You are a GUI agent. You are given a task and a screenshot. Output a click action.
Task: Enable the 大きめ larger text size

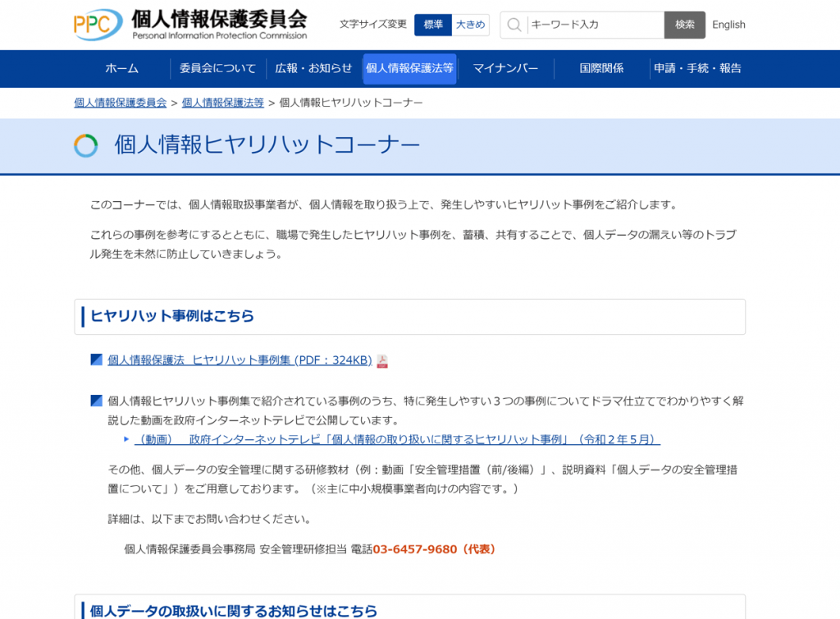470,25
